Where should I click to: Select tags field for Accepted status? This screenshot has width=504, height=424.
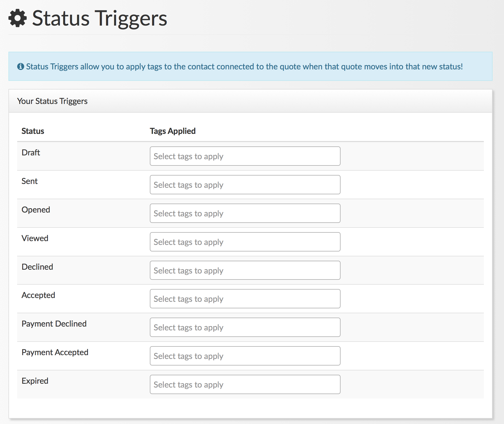pos(245,299)
